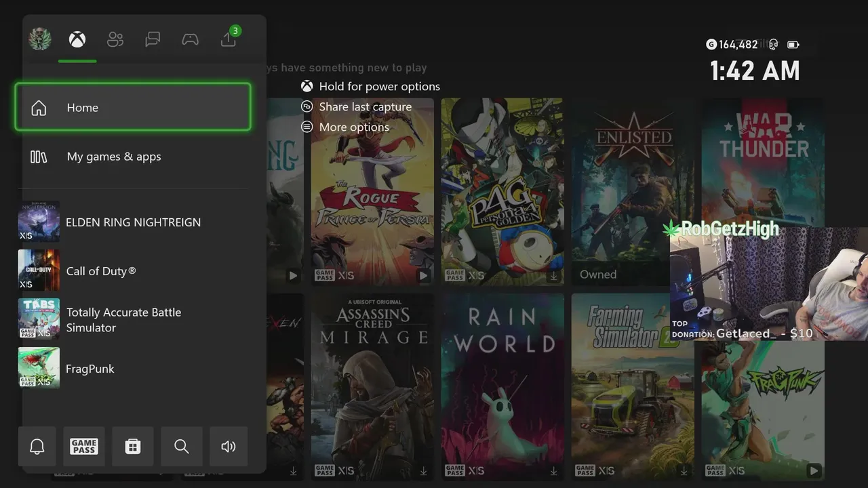Click Game Pass badge on Assassin's Creed Mirage
Image resolution: width=868 pixels, height=488 pixels.
coord(325,470)
